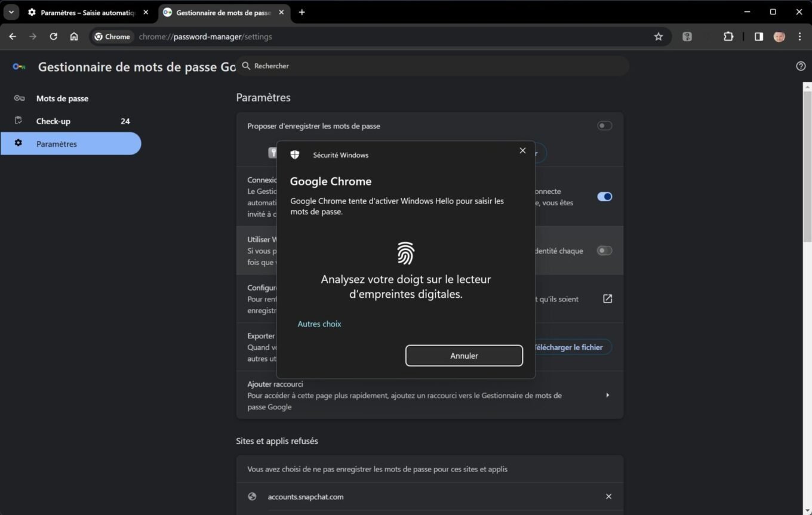Open the on-device encryption external link icon
This screenshot has height=515, width=812.
607,298
